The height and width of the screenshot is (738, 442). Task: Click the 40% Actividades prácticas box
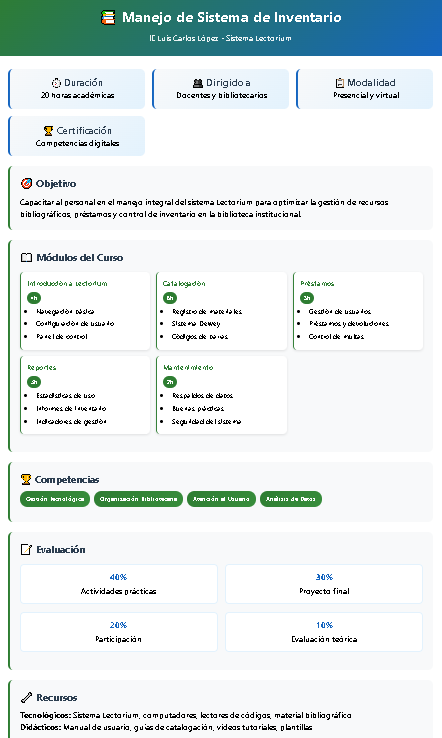coord(119,584)
